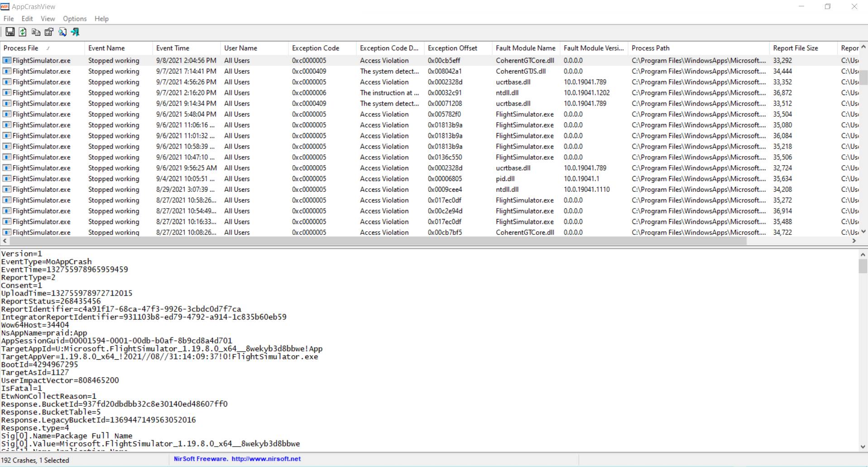Click the crash list horizontal scrollbar thumb
Screen dimensions: 868x467
(x=377, y=241)
